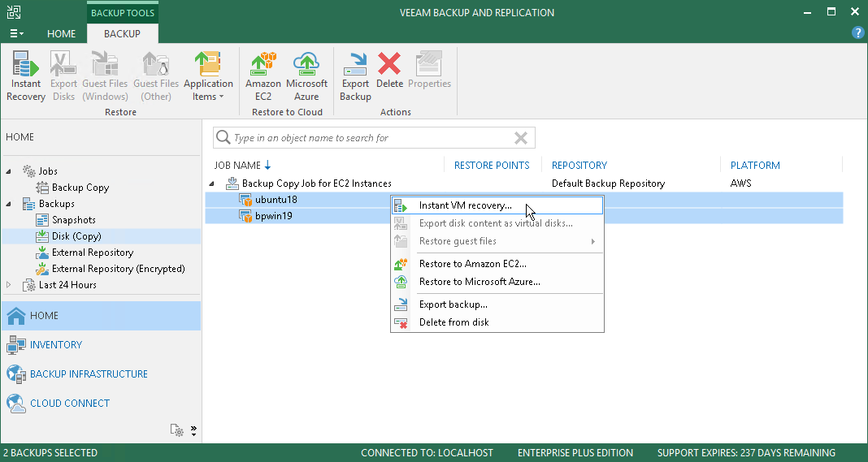This screenshot has width=868, height=462.
Task: Click the Microsoft Azure restore icon
Action: 306,76
